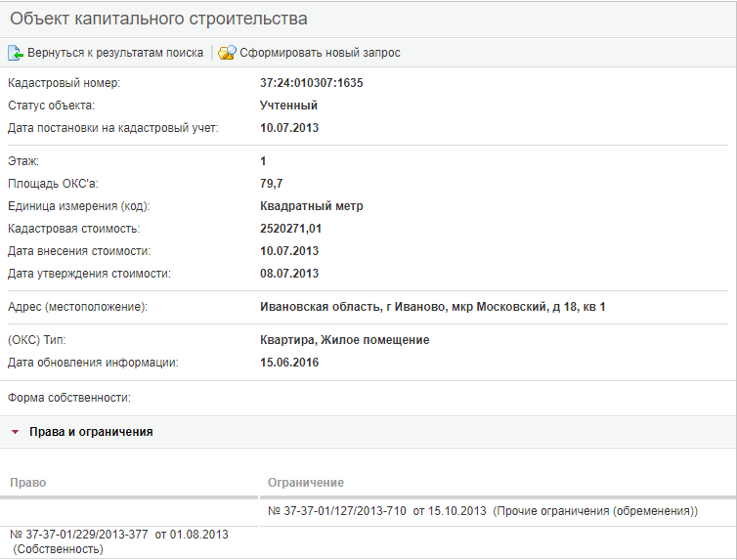Viewport: 737px width, 560px height.
Task: Click the update date 15.06.2016
Action: 289,363
